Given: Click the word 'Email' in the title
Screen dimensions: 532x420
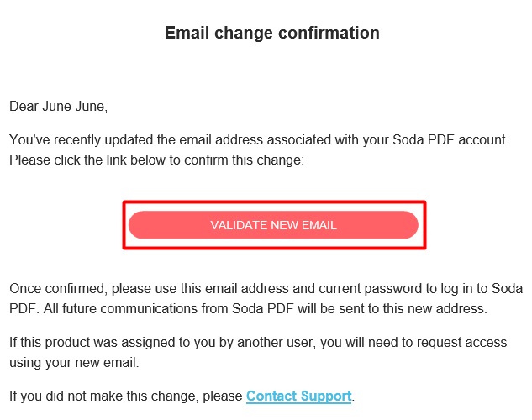Looking at the screenshot, I should point(187,33).
